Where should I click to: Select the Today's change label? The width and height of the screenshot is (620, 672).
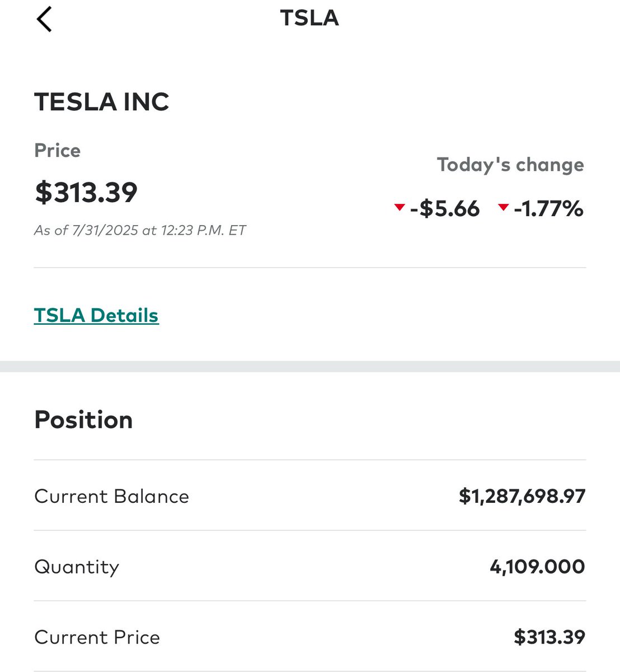click(x=510, y=165)
